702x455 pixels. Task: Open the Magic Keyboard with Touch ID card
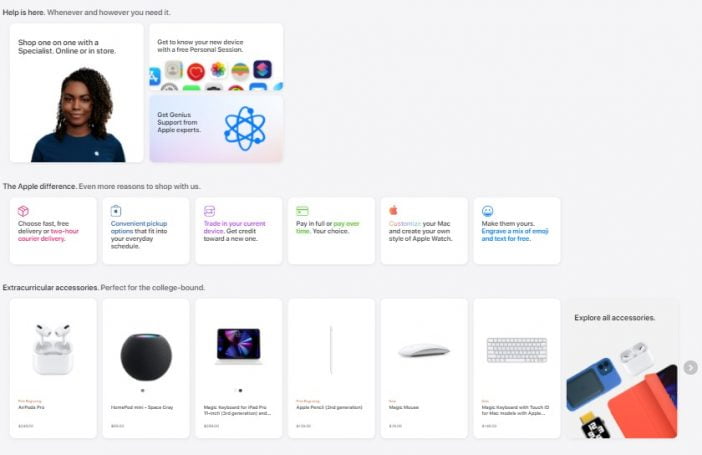(517, 368)
